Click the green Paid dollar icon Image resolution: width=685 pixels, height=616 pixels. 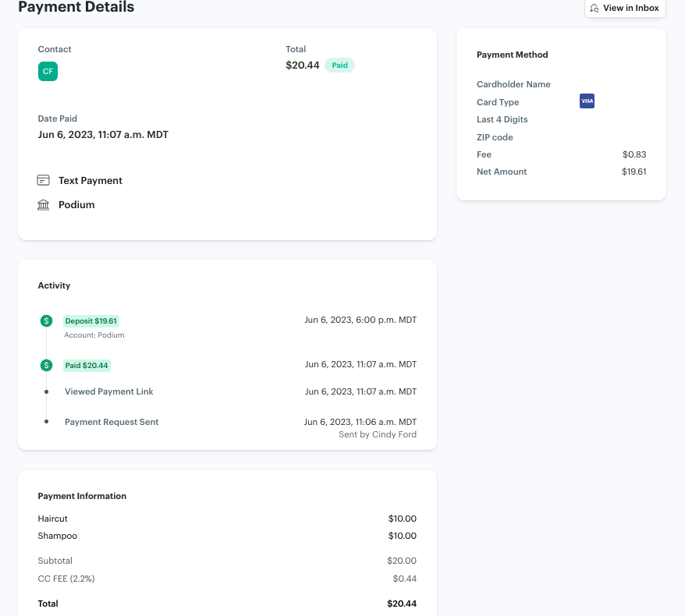point(48,364)
